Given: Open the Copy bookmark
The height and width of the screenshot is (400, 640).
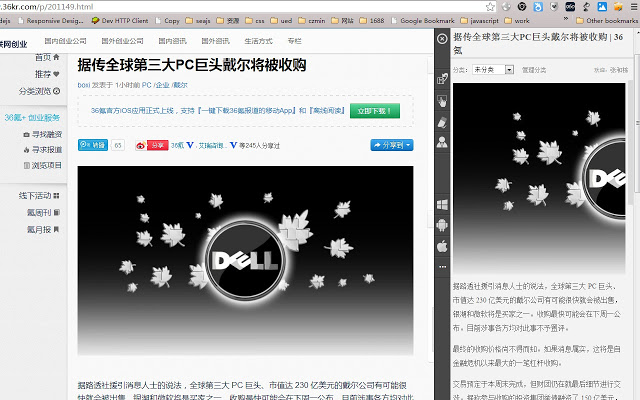Looking at the screenshot, I should pos(167,20).
